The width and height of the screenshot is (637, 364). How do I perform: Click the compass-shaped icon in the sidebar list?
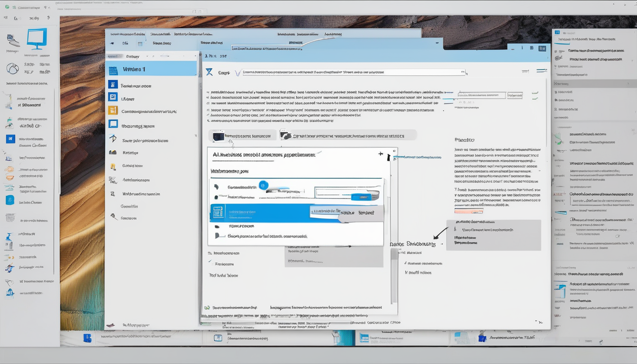click(x=113, y=138)
